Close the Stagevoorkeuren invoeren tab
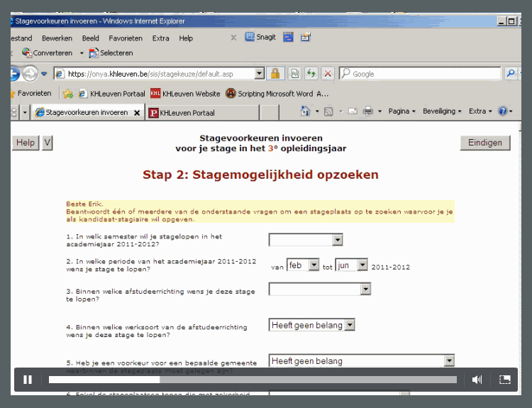Screen dimensions: 532x408 [x=137, y=113]
